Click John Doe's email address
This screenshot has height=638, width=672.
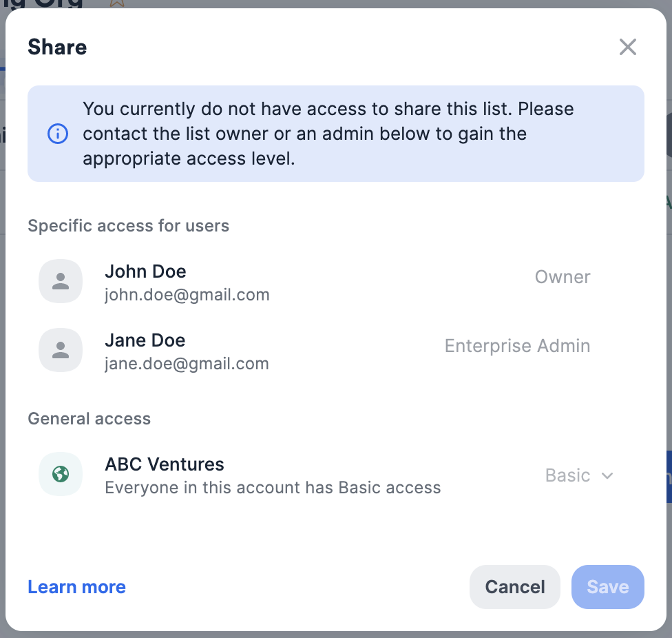187,294
